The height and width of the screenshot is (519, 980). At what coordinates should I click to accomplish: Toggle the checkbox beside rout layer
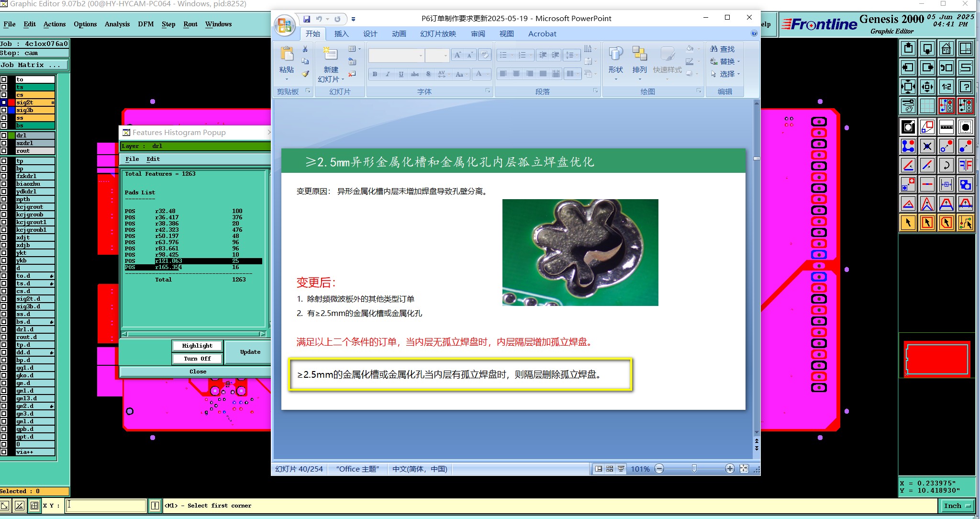point(4,151)
